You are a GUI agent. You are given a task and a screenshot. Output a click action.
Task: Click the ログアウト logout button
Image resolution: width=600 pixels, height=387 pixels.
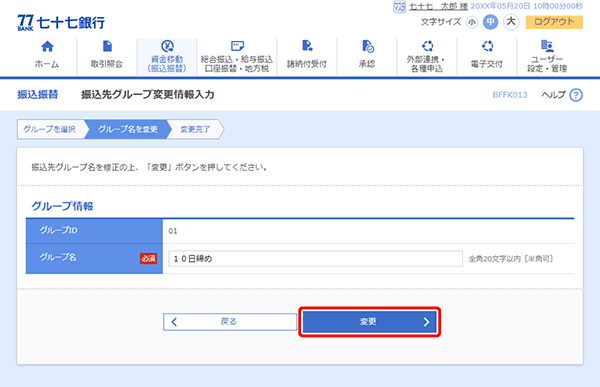tap(554, 22)
